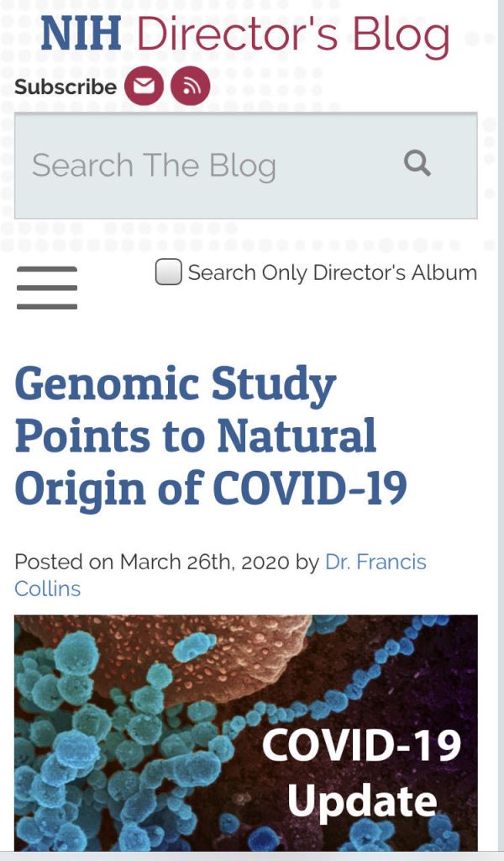Viewport: 504px width, 861px height.
Task: Open the hamburger navigation menu
Action: coord(47,288)
